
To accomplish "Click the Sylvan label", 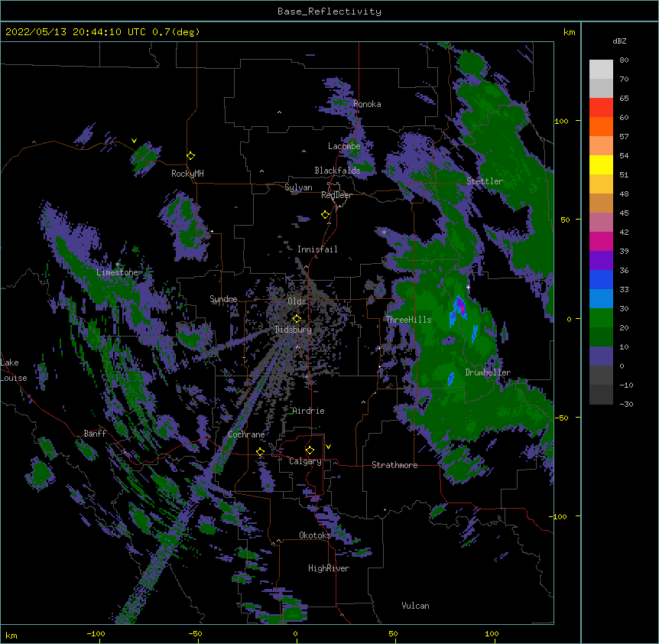I will 298,187.
